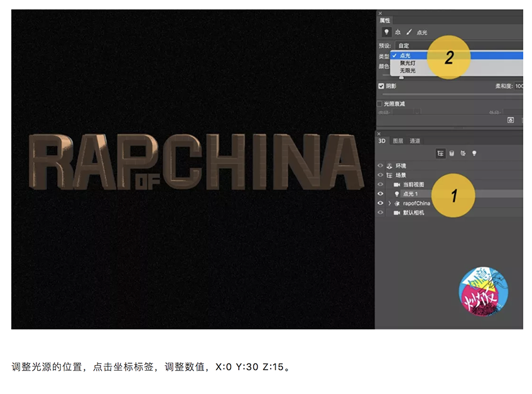Select the 点光 1 row

449,194
